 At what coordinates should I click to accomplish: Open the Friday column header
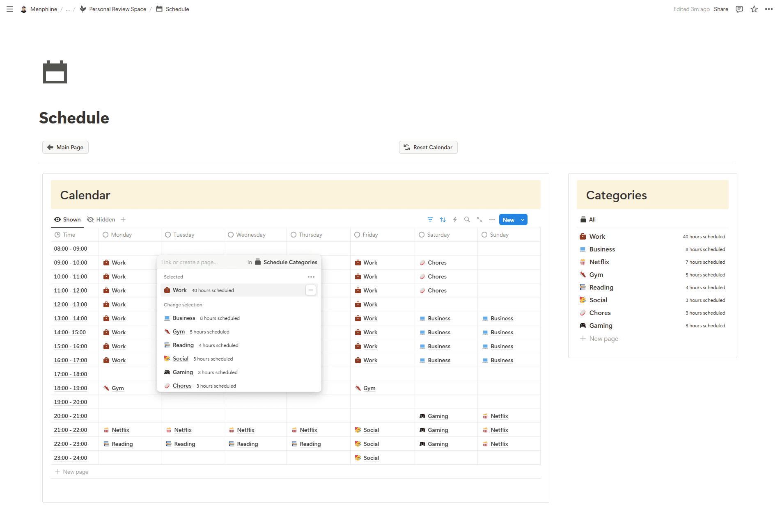point(383,235)
